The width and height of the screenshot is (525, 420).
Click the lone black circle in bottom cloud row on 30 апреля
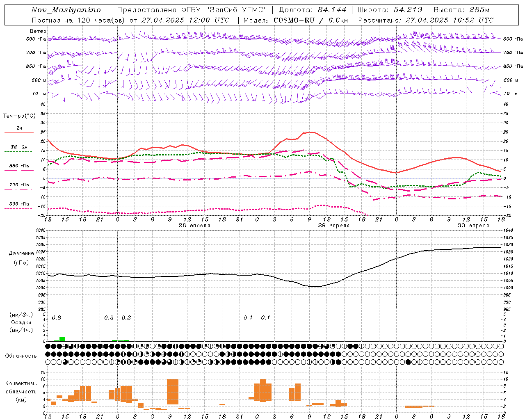(408, 362)
